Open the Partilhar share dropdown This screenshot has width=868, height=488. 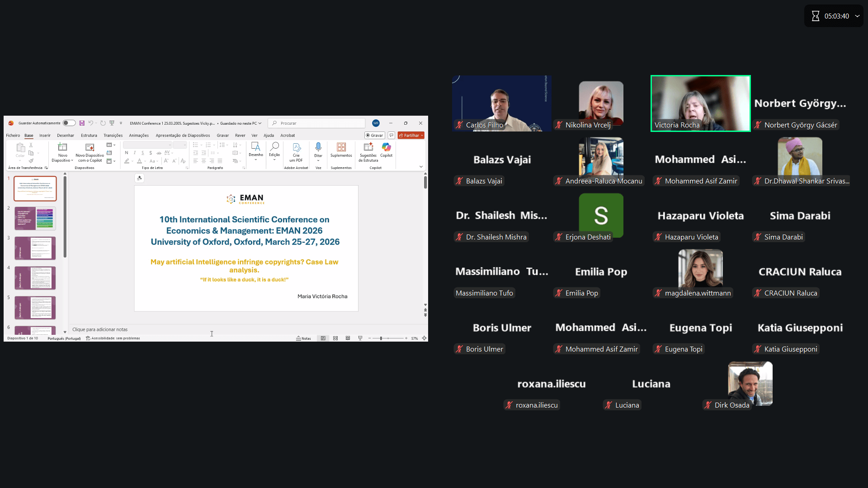pos(422,136)
